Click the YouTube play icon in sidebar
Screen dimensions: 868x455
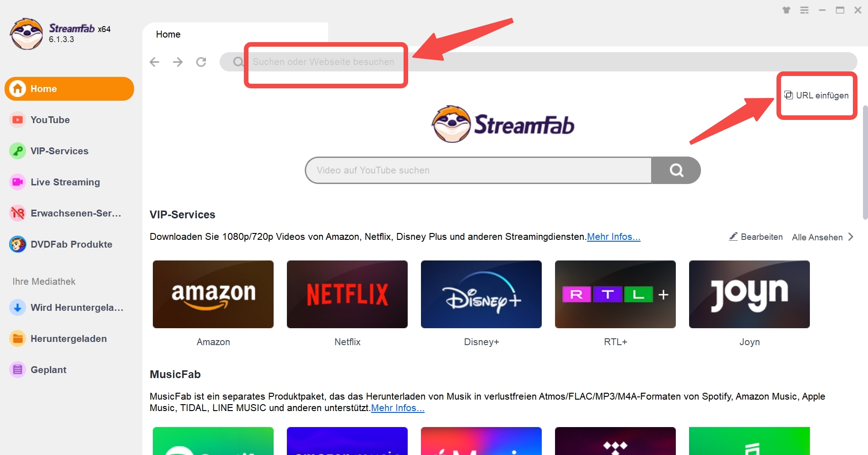tap(18, 120)
